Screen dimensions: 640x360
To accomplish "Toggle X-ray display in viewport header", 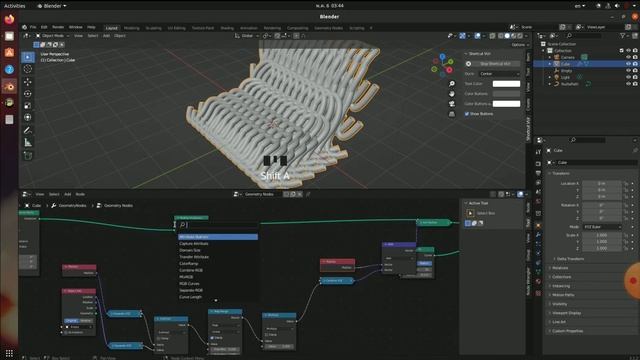I will point(493,36).
